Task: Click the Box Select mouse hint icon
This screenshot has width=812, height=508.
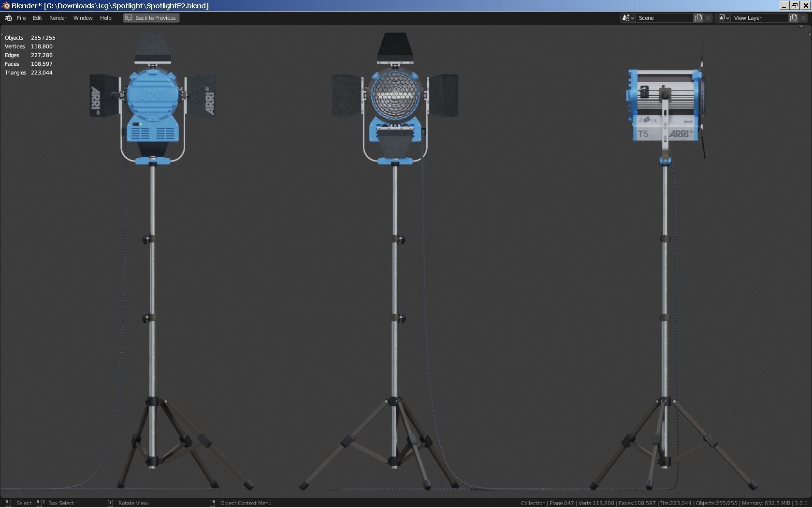Action: pyautogui.click(x=41, y=503)
